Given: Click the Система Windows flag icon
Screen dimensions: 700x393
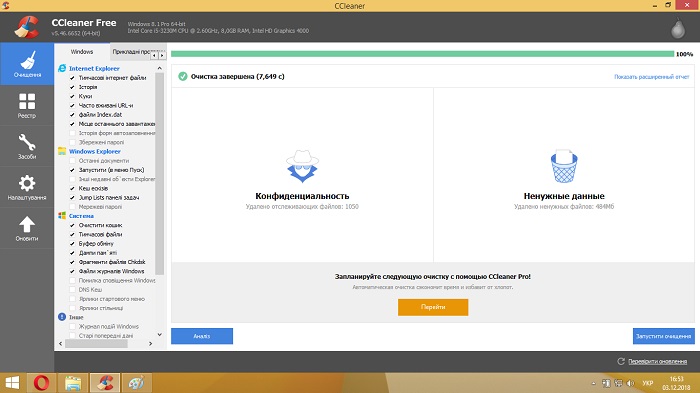Looking at the screenshot, I should pyautogui.click(x=62, y=216).
